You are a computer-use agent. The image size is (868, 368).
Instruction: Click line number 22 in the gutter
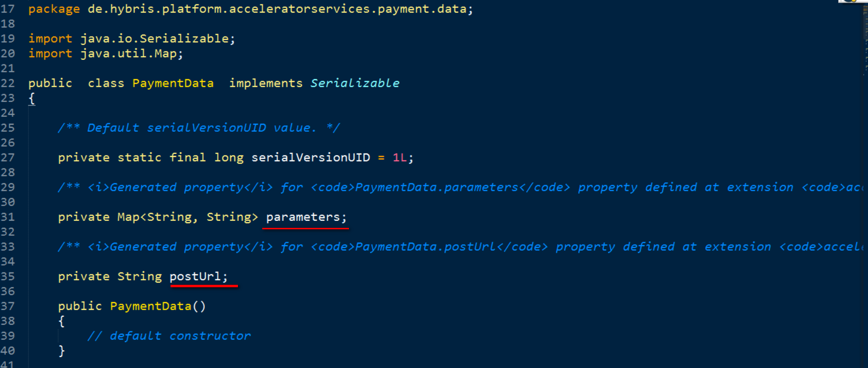tap(7, 83)
